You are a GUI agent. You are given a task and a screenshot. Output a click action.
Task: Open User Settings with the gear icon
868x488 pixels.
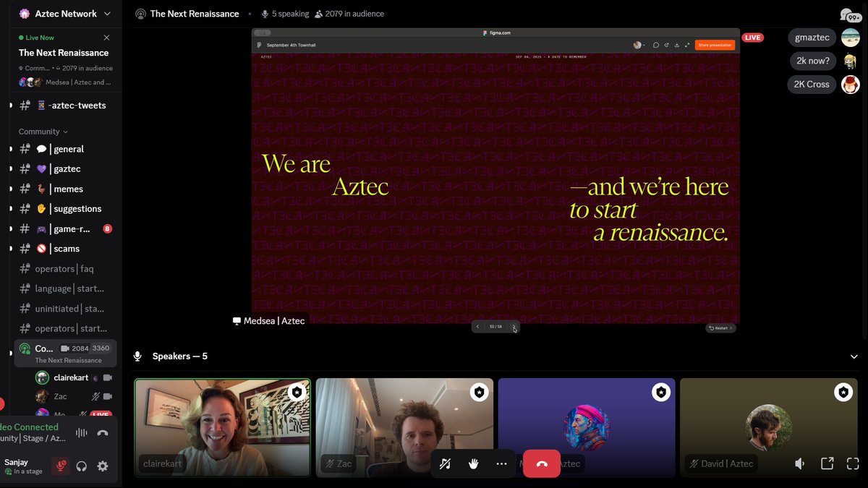pos(102,466)
